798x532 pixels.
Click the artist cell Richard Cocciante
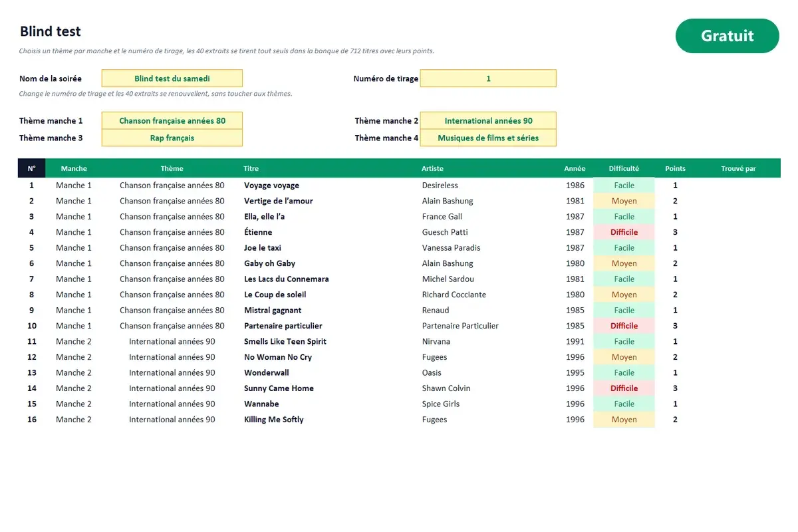pos(454,295)
